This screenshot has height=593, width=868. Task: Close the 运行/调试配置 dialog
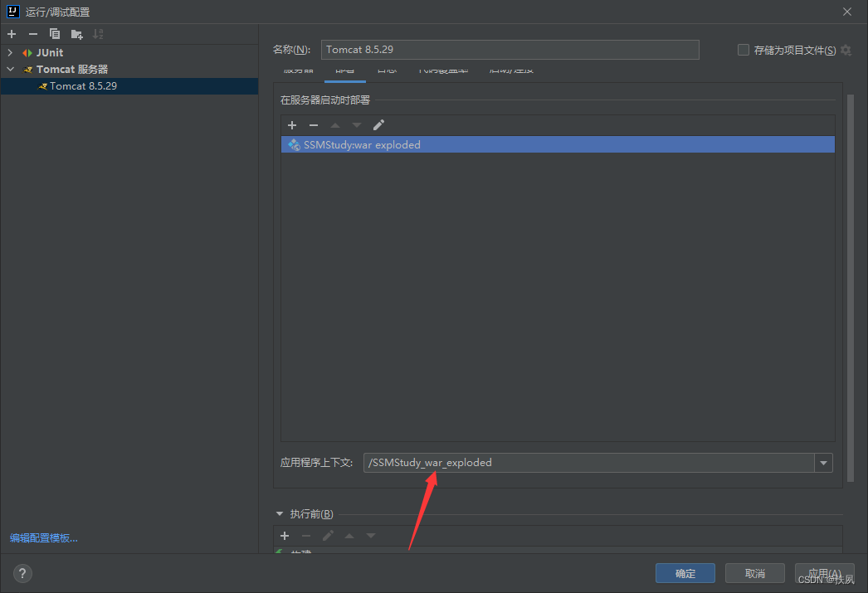click(x=847, y=12)
